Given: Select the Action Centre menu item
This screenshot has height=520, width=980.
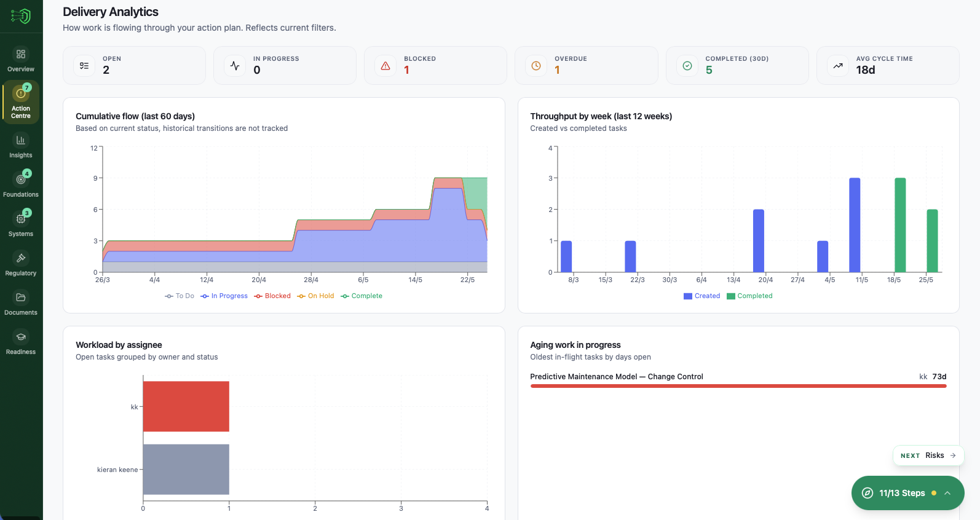Looking at the screenshot, I should 21,102.
